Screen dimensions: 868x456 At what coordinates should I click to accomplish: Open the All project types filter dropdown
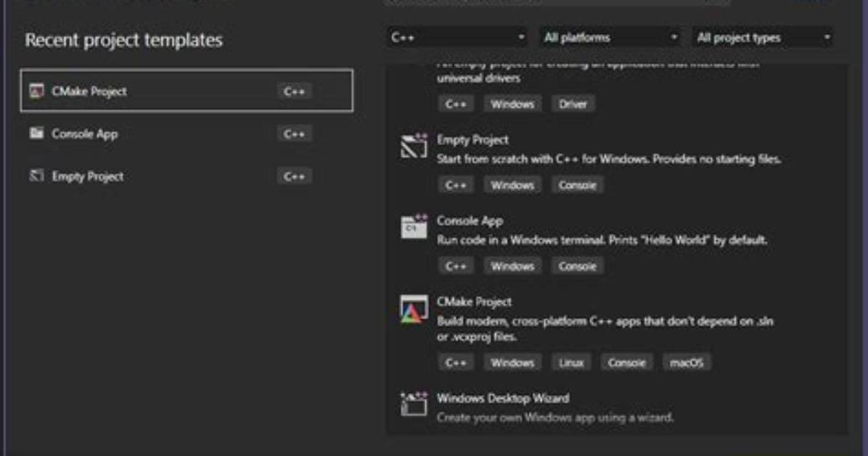[x=763, y=37]
